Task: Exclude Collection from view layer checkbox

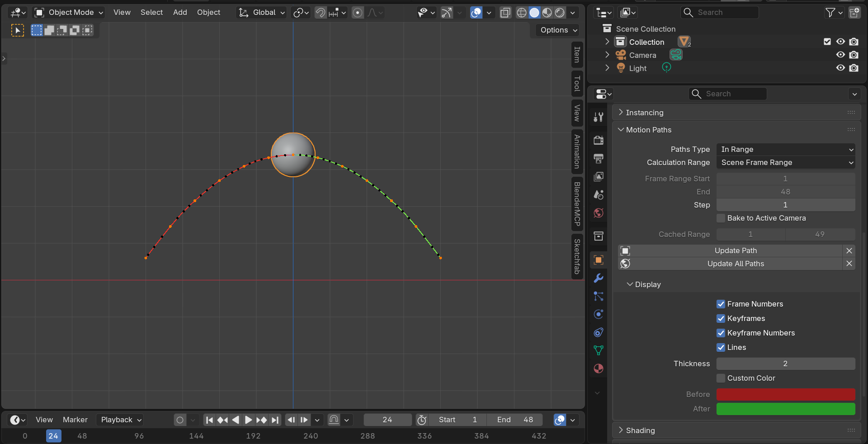Action: tap(827, 42)
